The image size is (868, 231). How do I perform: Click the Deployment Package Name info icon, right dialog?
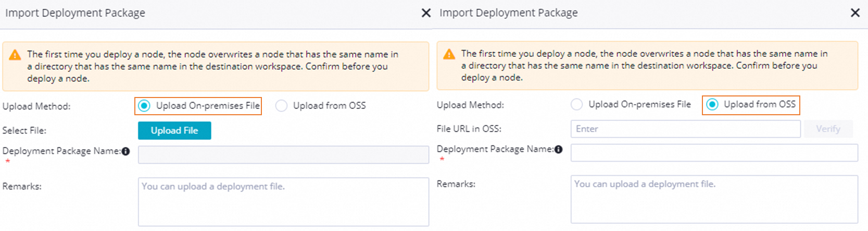click(559, 150)
